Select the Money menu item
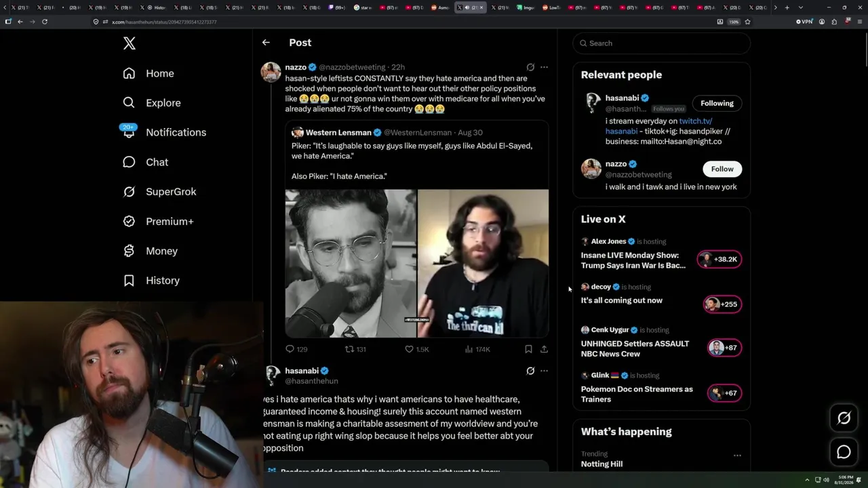The width and height of the screenshot is (868, 488). click(x=151, y=251)
